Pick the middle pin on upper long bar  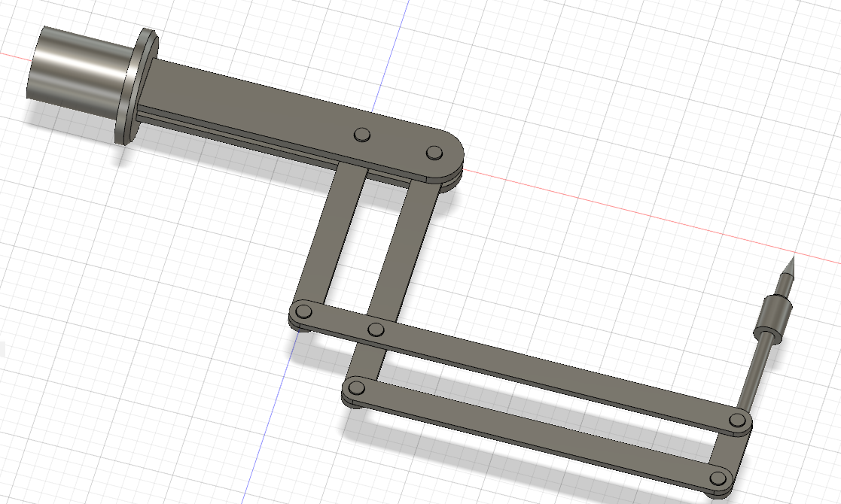coord(376,329)
